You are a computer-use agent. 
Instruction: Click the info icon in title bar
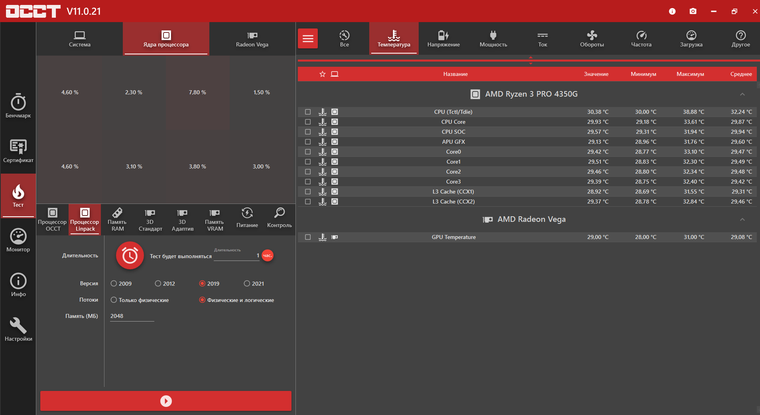click(x=672, y=11)
